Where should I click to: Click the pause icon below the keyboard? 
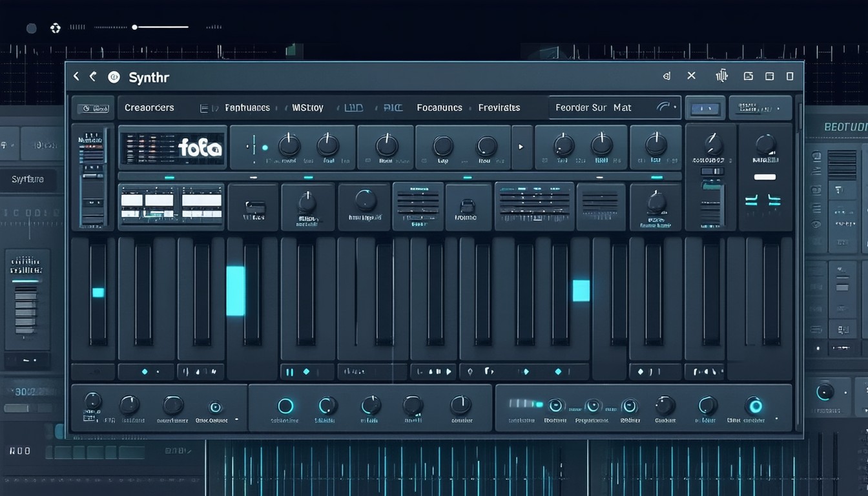click(289, 372)
